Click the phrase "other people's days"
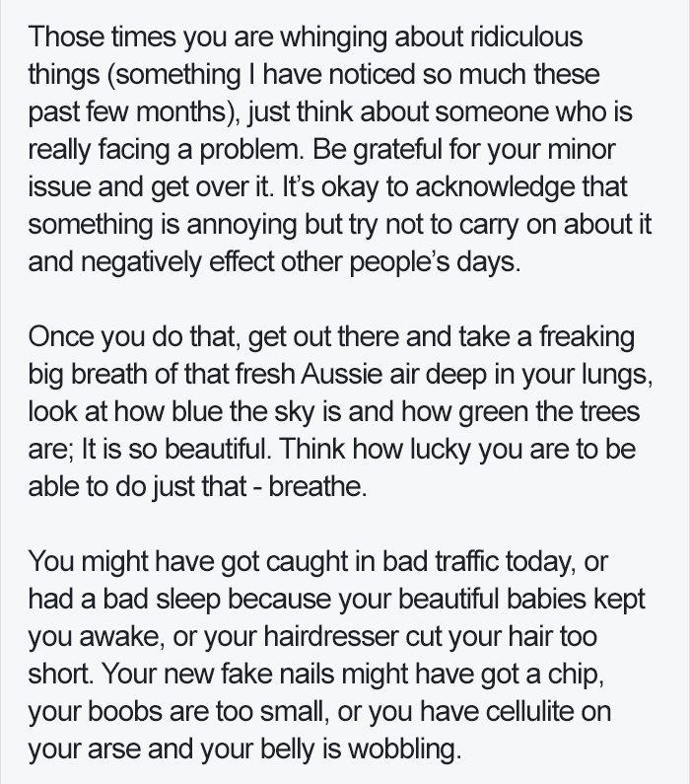Image resolution: width=690 pixels, height=784 pixels. point(400,262)
